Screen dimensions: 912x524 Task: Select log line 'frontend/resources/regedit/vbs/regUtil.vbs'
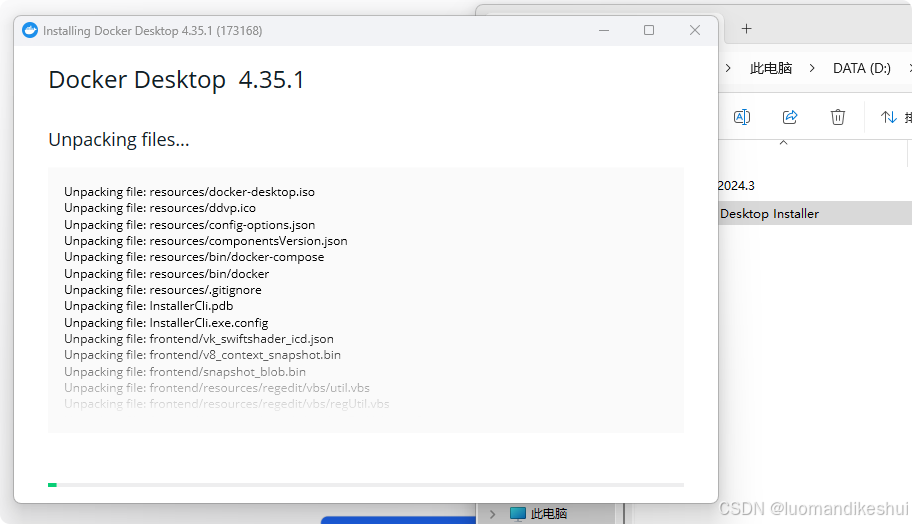pyautogui.click(x=227, y=404)
